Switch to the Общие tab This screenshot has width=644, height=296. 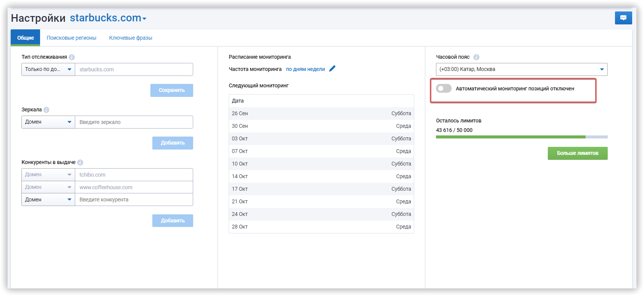pyautogui.click(x=25, y=38)
